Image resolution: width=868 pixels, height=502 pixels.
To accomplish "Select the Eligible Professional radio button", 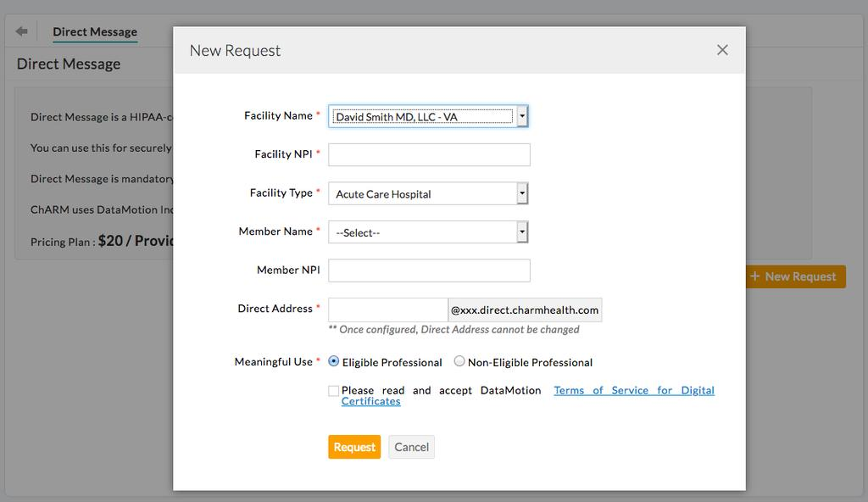I will (335, 360).
